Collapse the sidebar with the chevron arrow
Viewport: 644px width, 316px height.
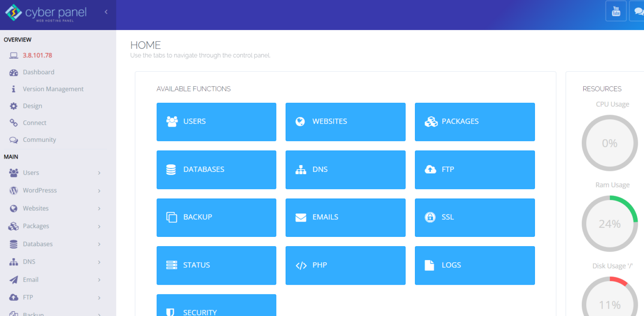(x=106, y=13)
